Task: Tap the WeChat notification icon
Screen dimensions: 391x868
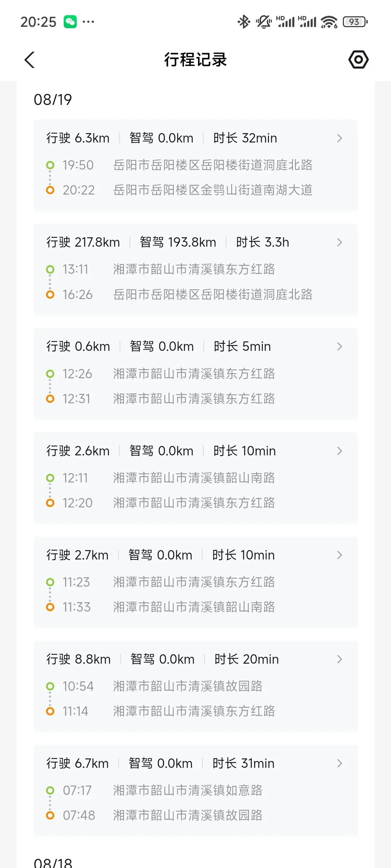Action: 70,22
